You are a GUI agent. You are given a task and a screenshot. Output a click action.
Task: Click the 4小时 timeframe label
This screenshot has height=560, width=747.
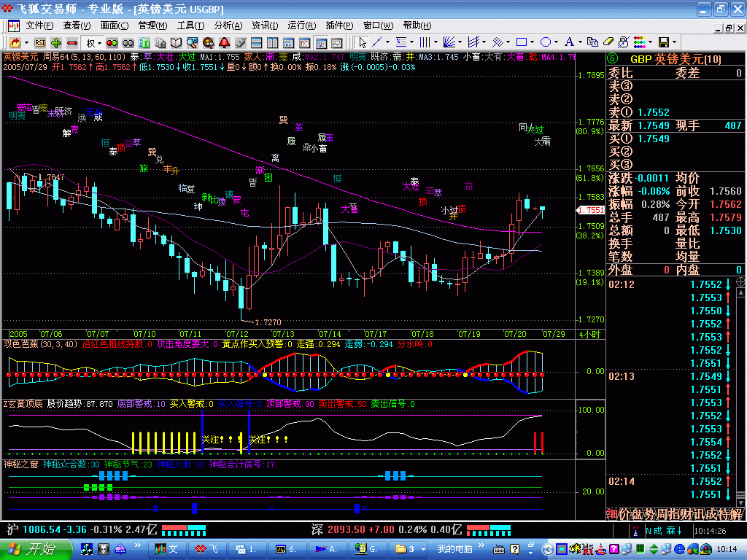tap(589, 334)
